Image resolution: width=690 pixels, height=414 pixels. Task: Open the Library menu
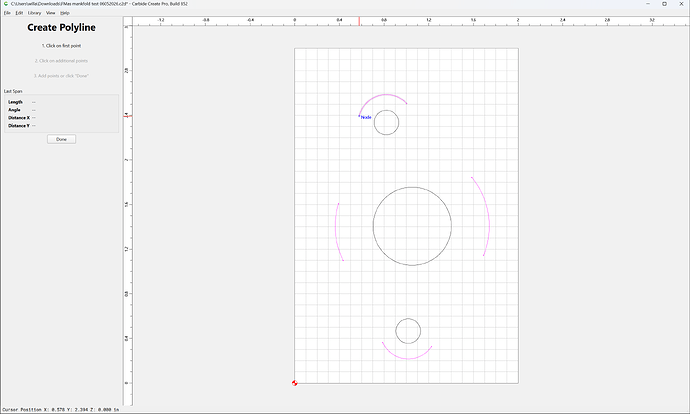[34, 13]
